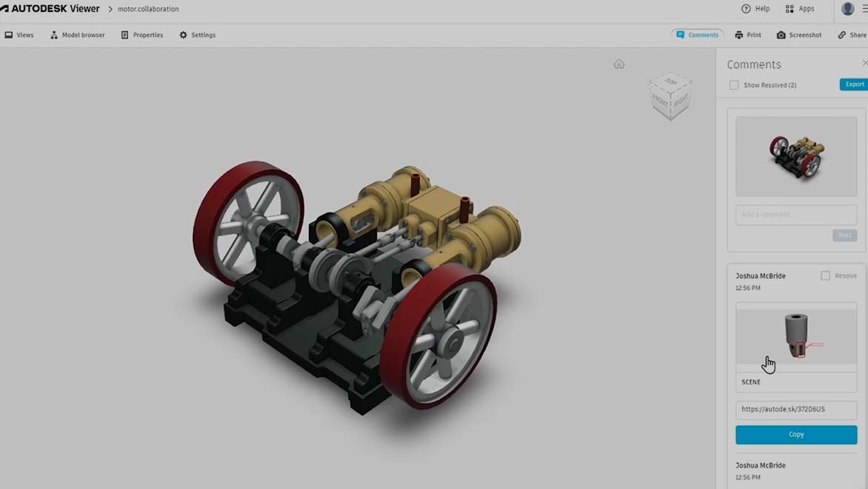Open the Views panel
The image size is (868, 489).
point(20,35)
